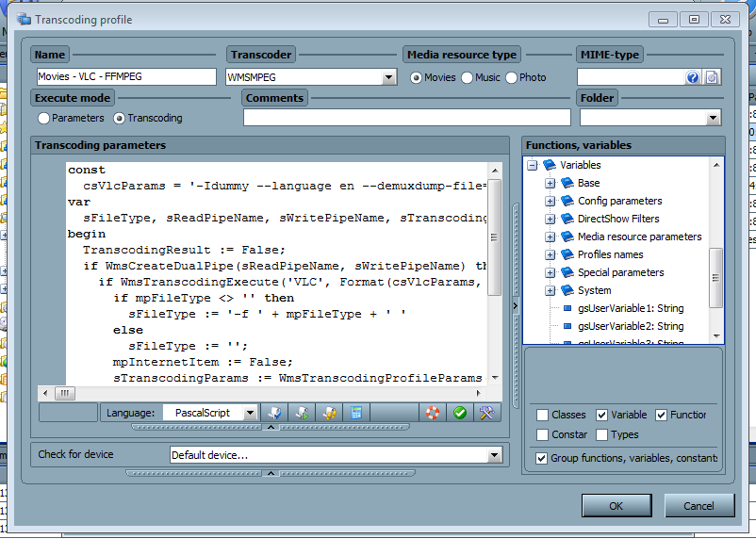Click the 'begin' keyword in code
This screenshot has width=756, height=539.
[87, 235]
